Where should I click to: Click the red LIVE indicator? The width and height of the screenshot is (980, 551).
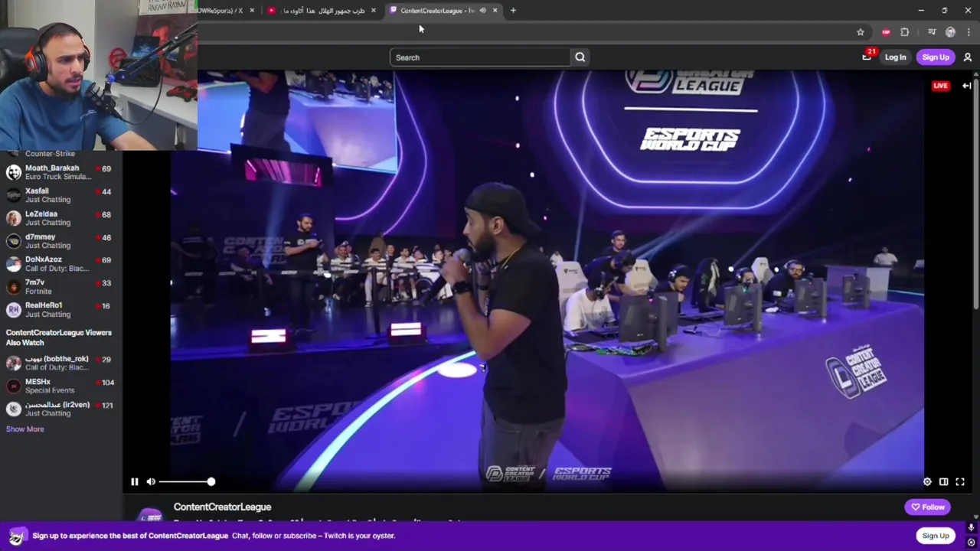coord(940,86)
